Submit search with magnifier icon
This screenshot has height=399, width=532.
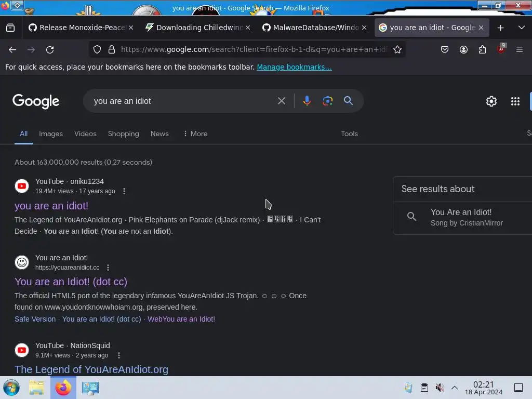click(x=348, y=100)
